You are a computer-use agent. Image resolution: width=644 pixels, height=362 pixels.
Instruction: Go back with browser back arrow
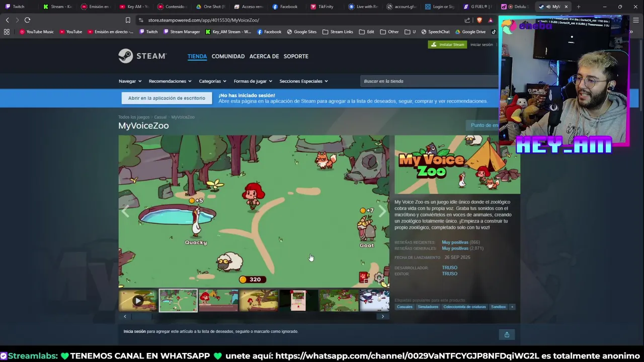pos(7,20)
